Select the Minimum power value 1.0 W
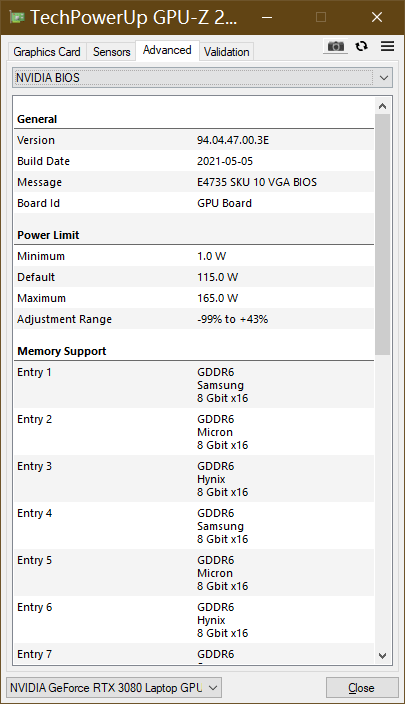The image size is (405, 704). click(211, 256)
